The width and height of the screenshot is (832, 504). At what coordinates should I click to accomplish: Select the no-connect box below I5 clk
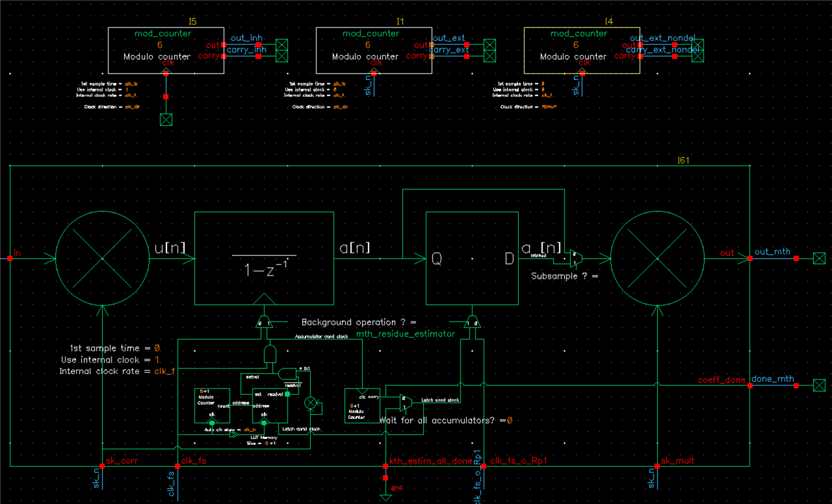tap(166, 119)
